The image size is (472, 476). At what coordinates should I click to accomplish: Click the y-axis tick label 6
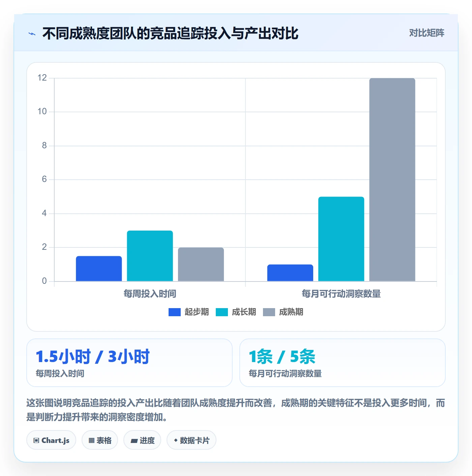(x=45, y=179)
